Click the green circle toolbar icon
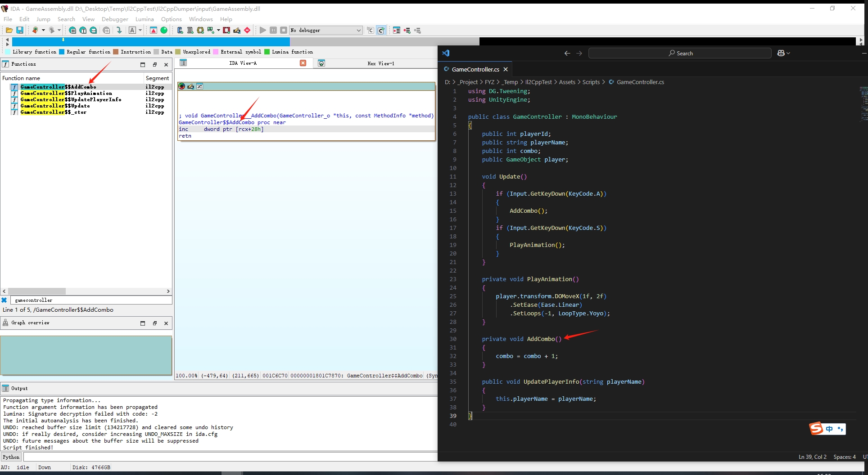Image resolution: width=868 pixels, height=475 pixels. tap(164, 30)
